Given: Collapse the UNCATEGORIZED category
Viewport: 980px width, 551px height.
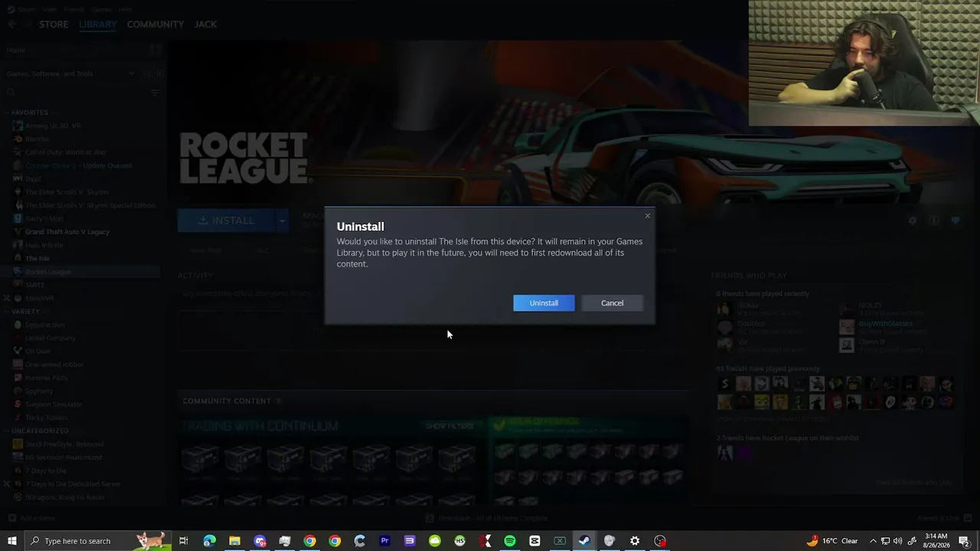Looking at the screenshot, I should pyautogui.click(x=40, y=431).
